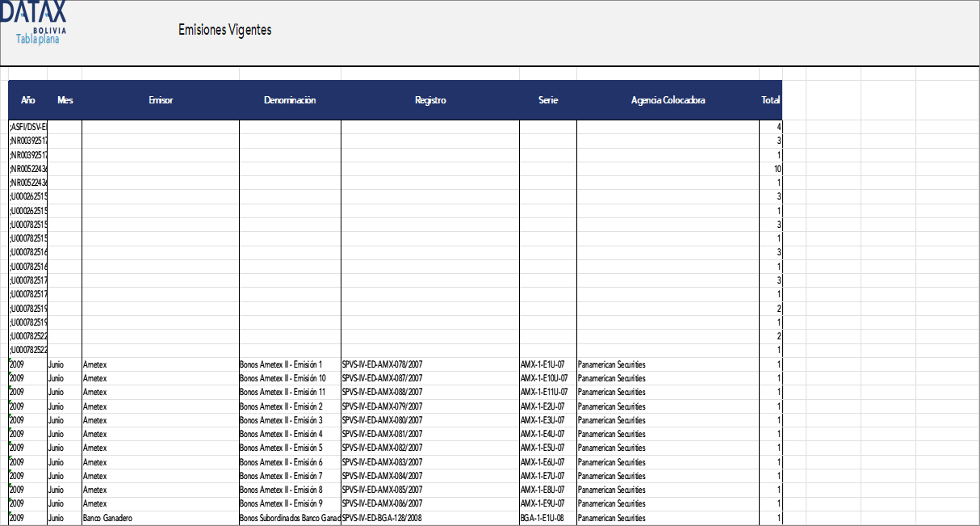
Task: Click the Emisor column header
Action: (161, 100)
